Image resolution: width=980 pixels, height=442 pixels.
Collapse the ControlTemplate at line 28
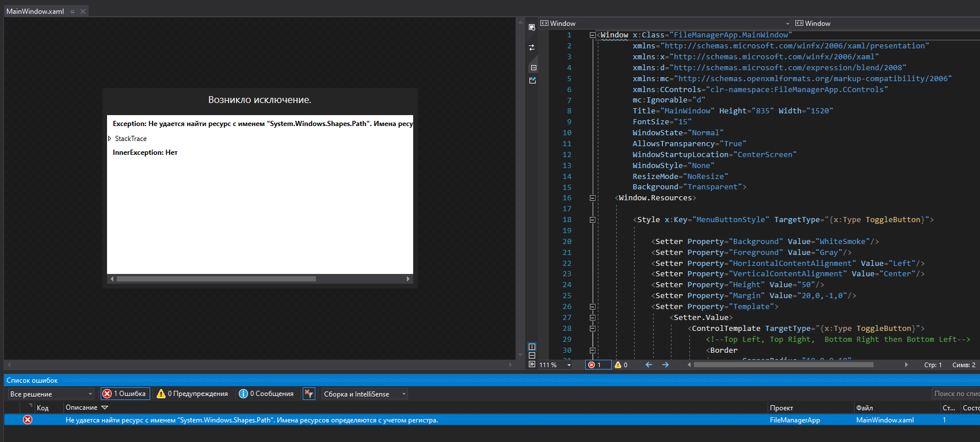tap(592, 329)
